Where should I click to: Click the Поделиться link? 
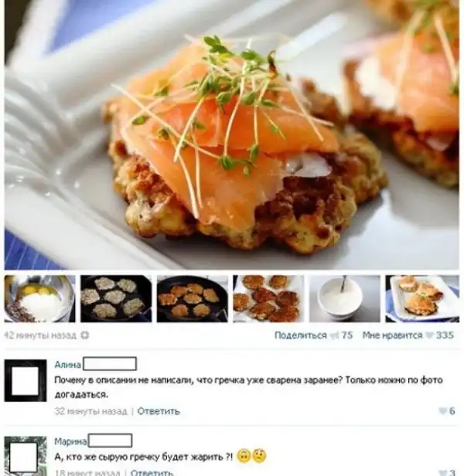(301, 335)
